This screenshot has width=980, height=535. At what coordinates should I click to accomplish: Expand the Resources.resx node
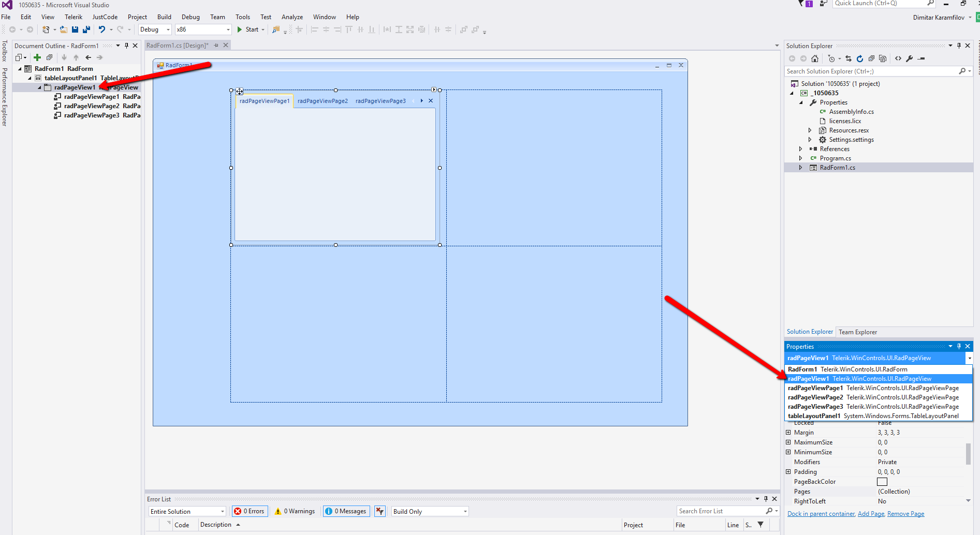(x=810, y=130)
